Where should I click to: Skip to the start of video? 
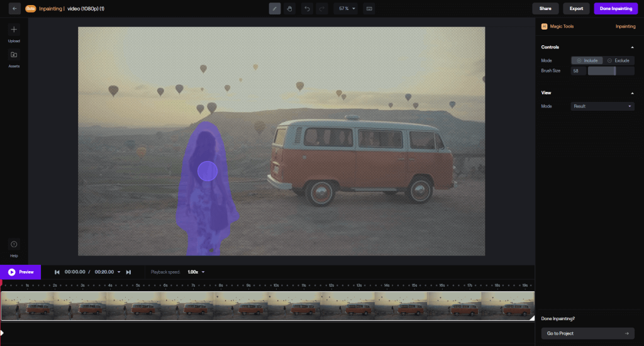[57, 272]
